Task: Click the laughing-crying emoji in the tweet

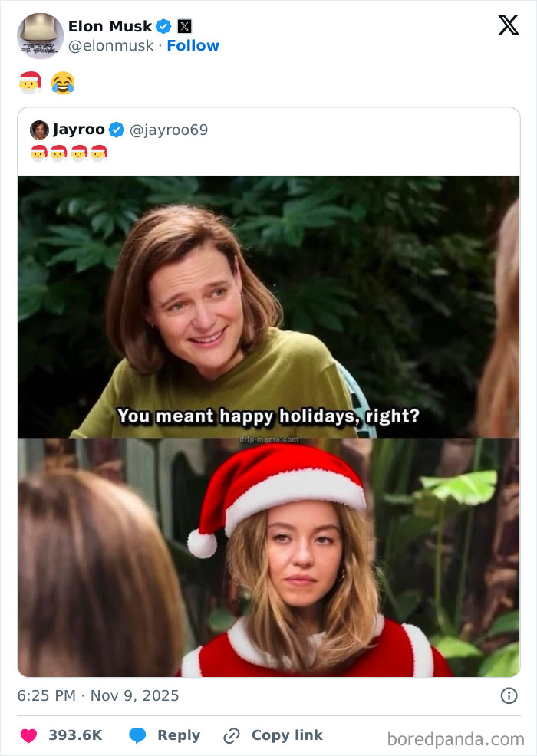Action: [x=64, y=81]
